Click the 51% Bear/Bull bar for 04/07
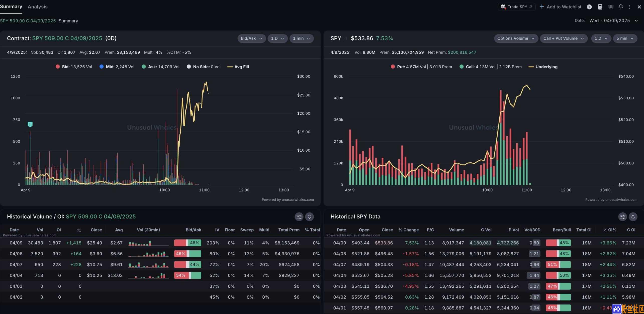 pos(558,265)
